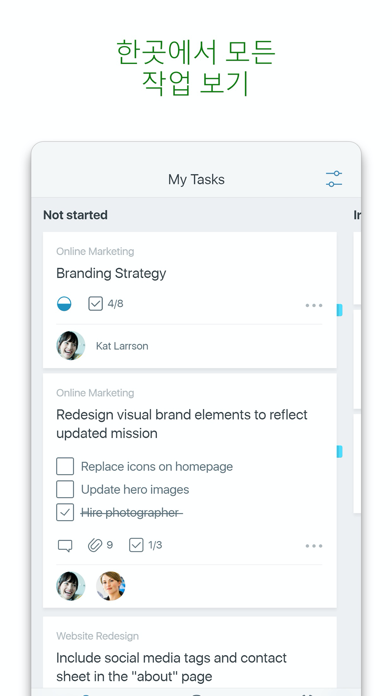Check the Update hero images checkbox

point(65,490)
